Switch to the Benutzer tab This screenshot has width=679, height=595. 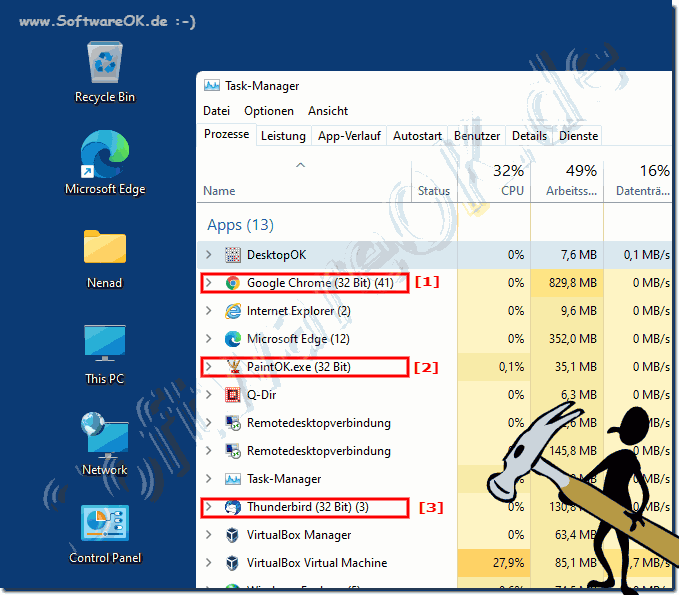point(477,136)
